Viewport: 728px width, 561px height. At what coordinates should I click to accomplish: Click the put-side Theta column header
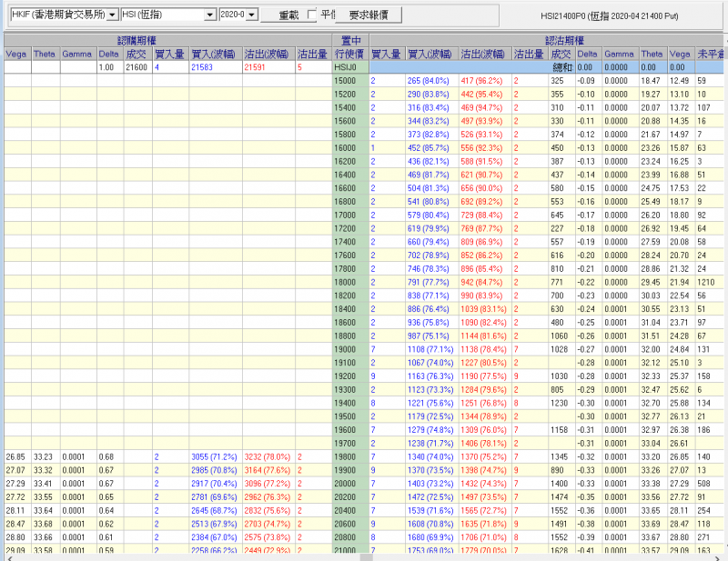pyautogui.click(x=651, y=55)
